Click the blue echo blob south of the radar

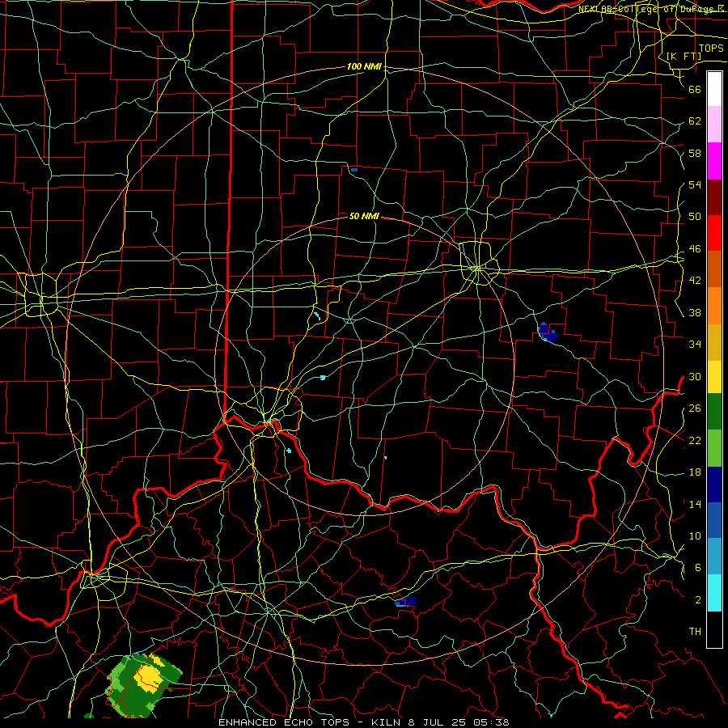(x=406, y=602)
